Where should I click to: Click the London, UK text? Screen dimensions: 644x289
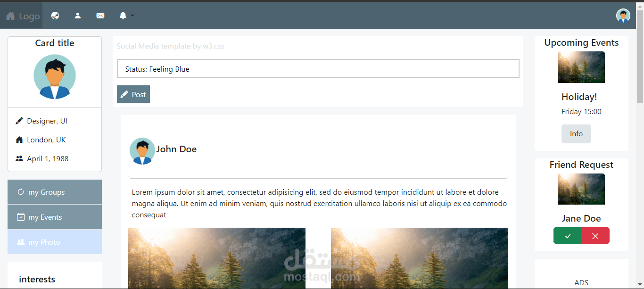(46, 140)
